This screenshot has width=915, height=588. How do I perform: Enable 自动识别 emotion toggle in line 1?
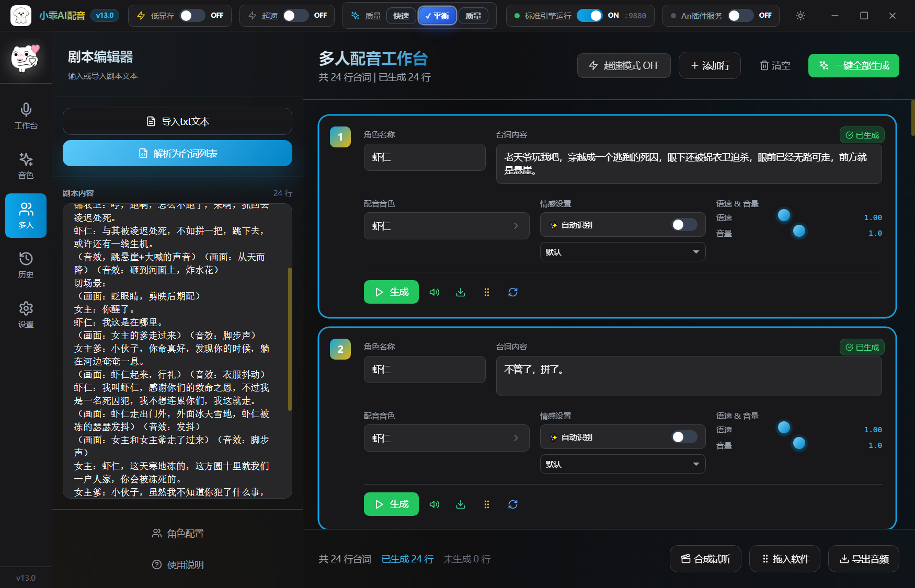click(x=684, y=225)
